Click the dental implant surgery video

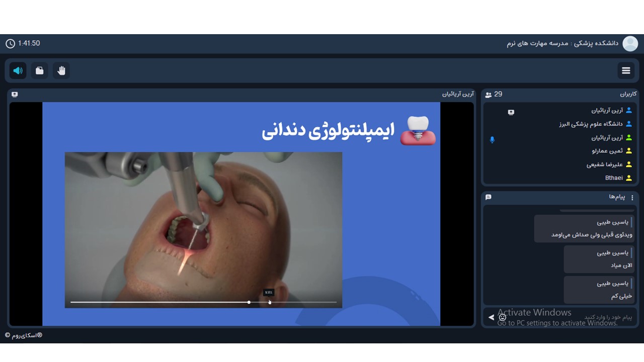[x=203, y=230]
